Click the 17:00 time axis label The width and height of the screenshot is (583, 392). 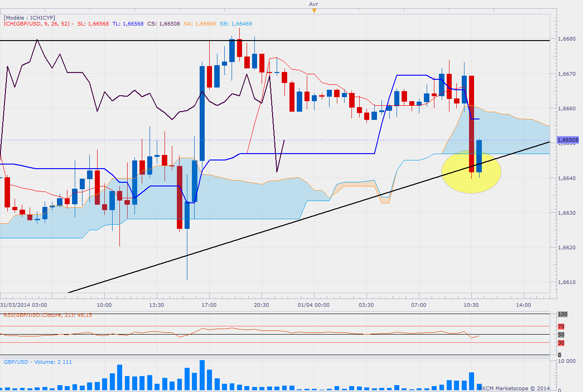(x=209, y=304)
